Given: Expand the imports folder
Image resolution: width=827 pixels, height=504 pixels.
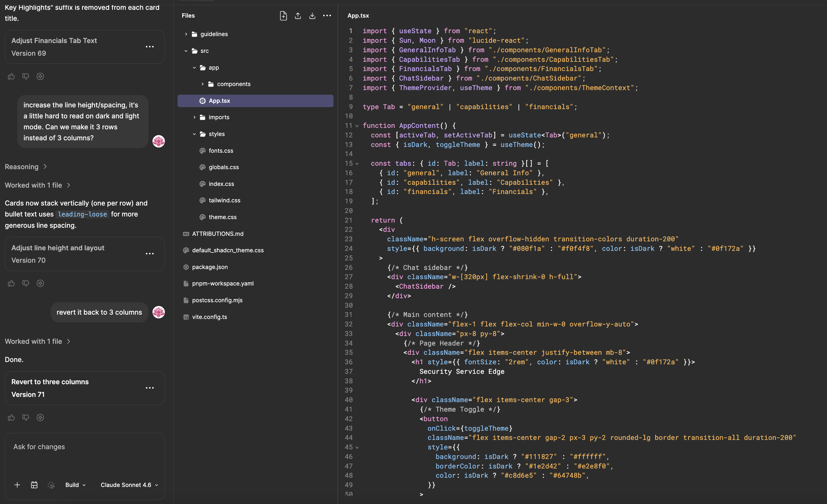Looking at the screenshot, I should 194,117.
